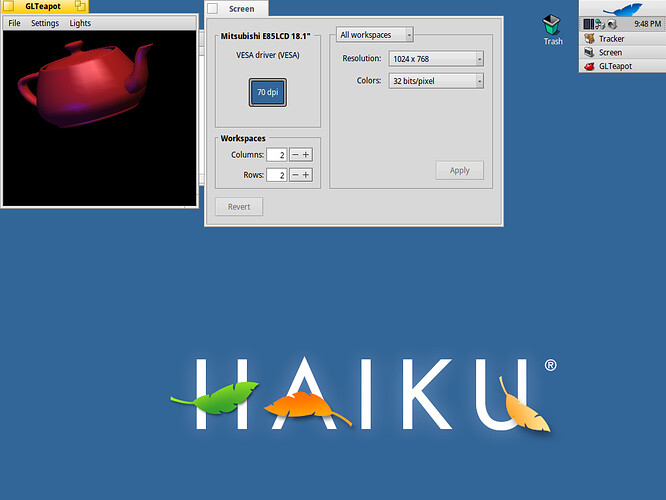Click the Tracker label in Deskbar

(x=612, y=39)
